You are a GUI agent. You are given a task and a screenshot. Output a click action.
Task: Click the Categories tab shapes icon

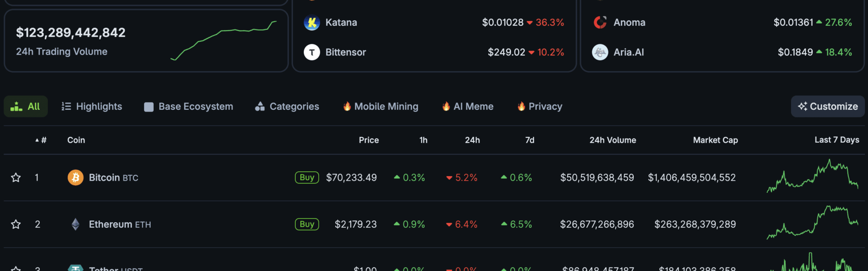pyautogui.click(x=259, y=107)
